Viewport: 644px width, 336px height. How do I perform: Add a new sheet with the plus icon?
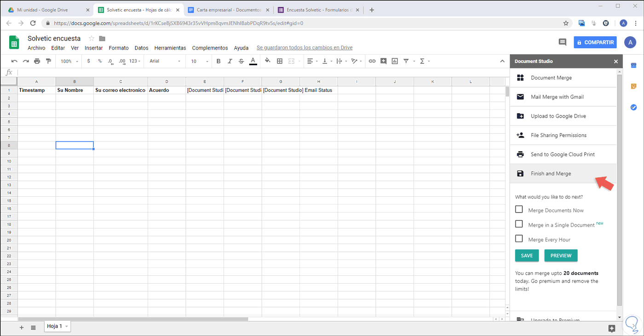(22, 327)
